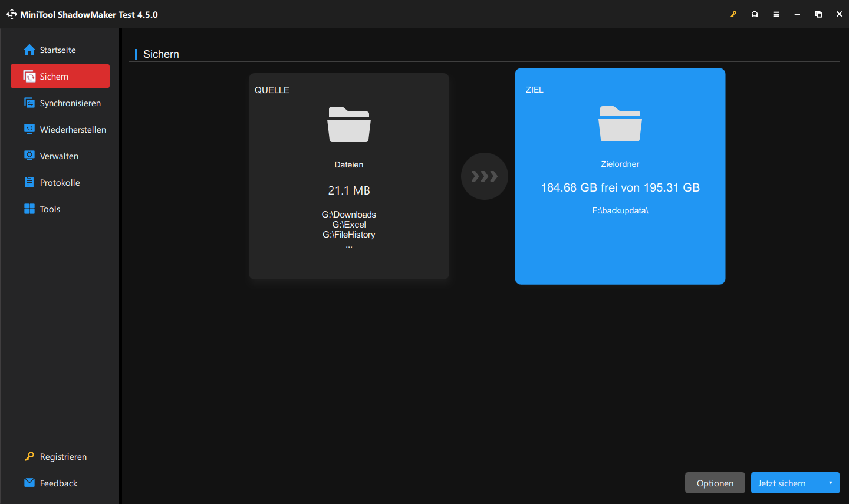
Task: Click the Synchronisieren sync icon
Action: click(29, 103)
